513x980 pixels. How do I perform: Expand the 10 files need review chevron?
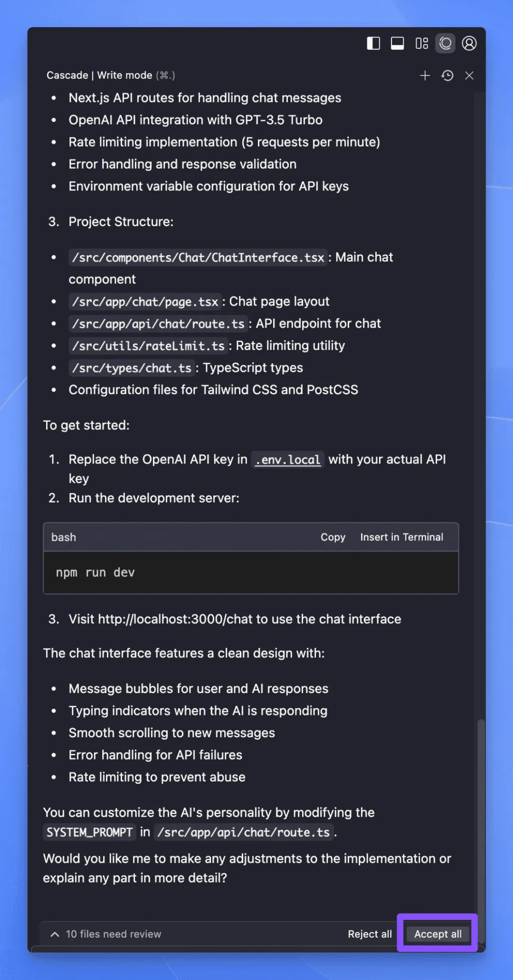[55, 934]
